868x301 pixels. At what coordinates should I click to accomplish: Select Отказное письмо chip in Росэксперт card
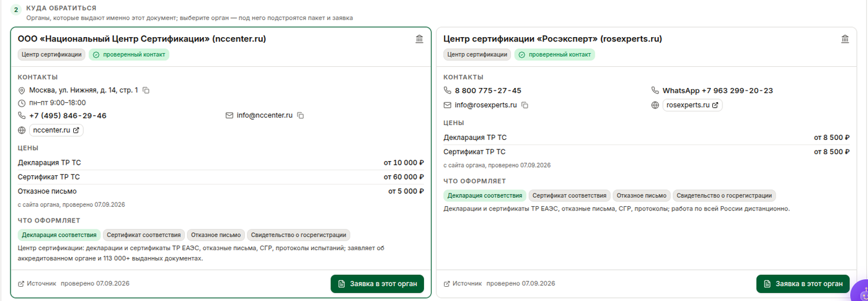(x=642, y=196)
